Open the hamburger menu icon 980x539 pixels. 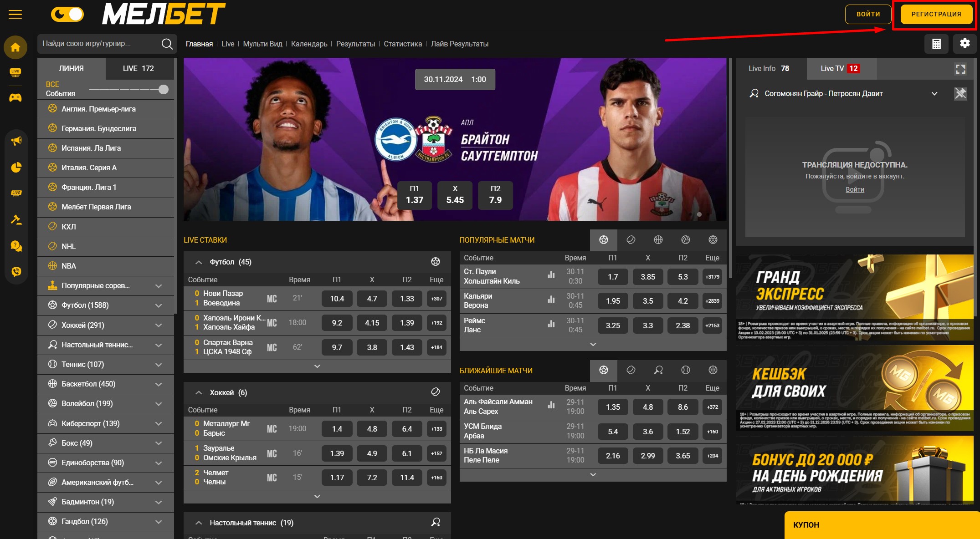pyautogui.click(x=15, y=15)
